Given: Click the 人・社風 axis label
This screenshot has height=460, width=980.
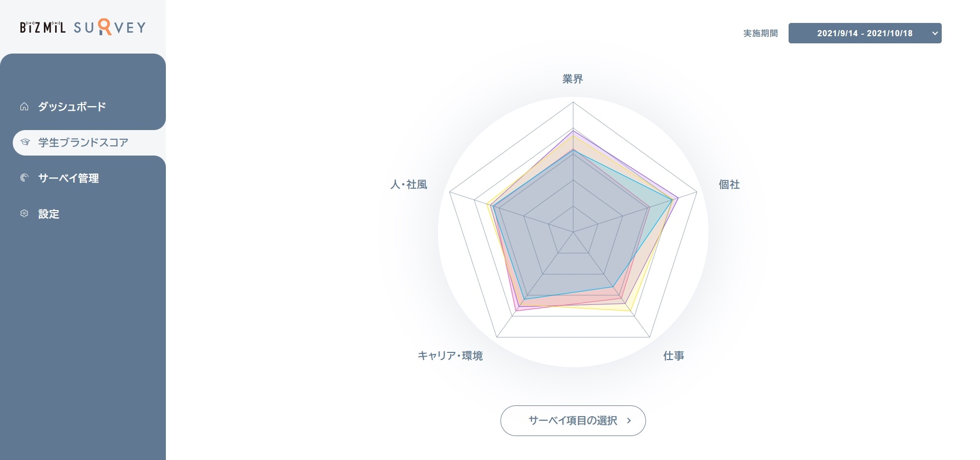Looking at the screenshot, I should click(x=408, y=185).
